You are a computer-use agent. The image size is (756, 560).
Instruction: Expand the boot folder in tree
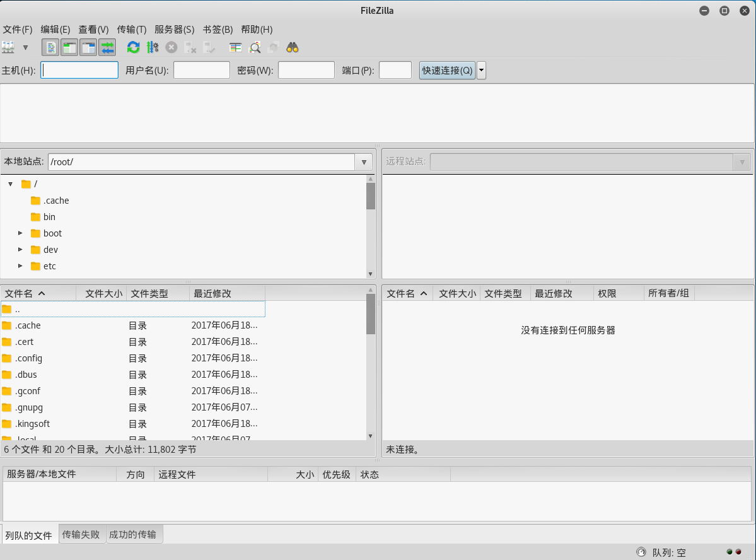coord(21,233)
